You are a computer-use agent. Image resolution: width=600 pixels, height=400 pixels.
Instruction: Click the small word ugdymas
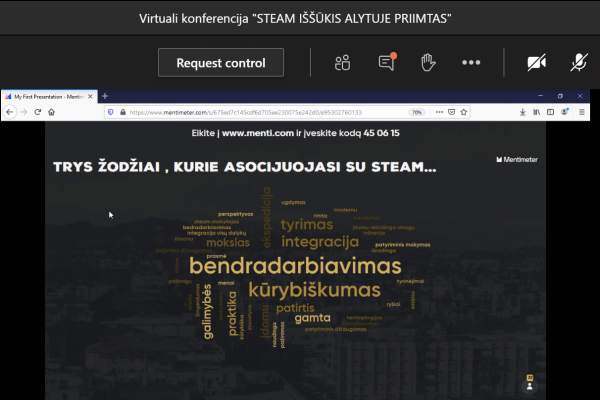click(x=293, y=202)
